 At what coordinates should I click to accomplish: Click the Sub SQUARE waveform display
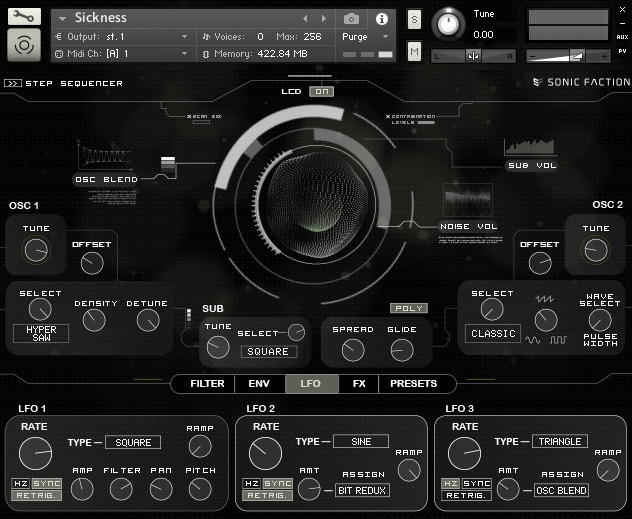pos(269,352)
